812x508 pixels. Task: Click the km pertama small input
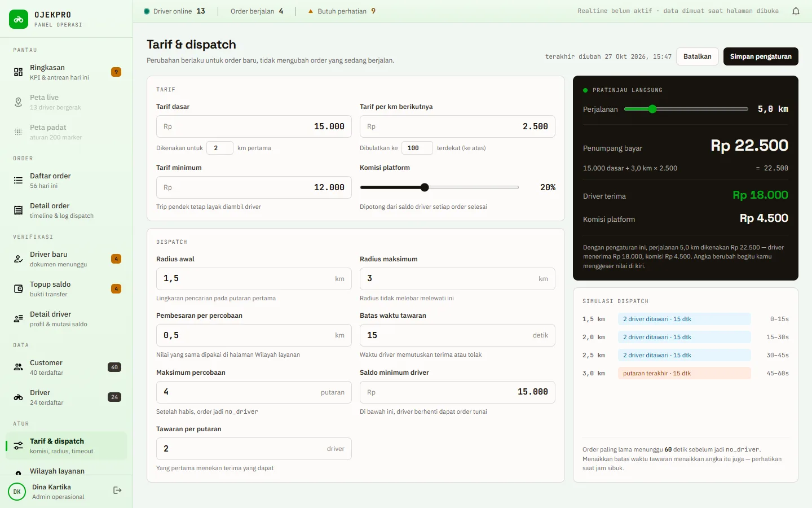(220, 148)
